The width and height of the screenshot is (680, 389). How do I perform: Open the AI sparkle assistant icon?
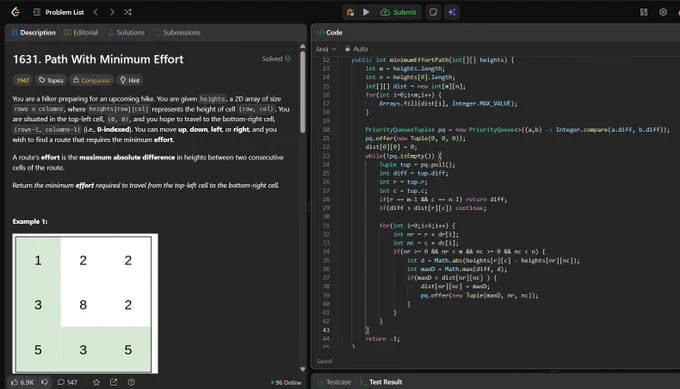[452, 12]
